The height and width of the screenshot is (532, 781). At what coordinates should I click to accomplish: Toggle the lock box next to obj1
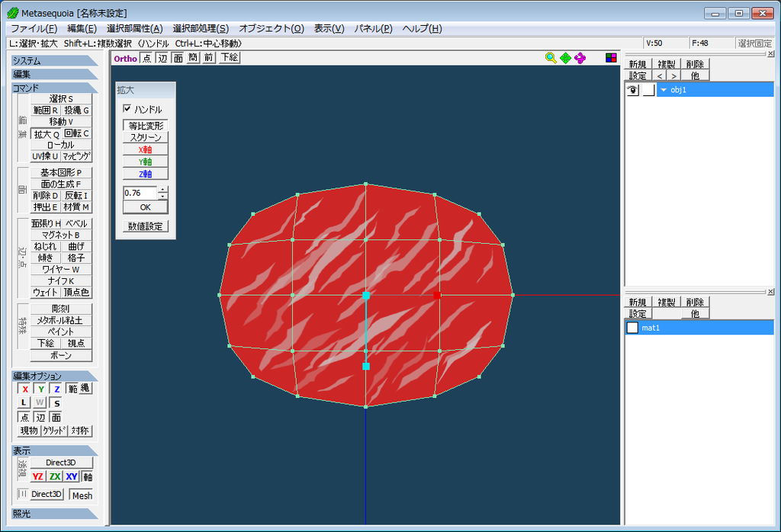point(648,90)
